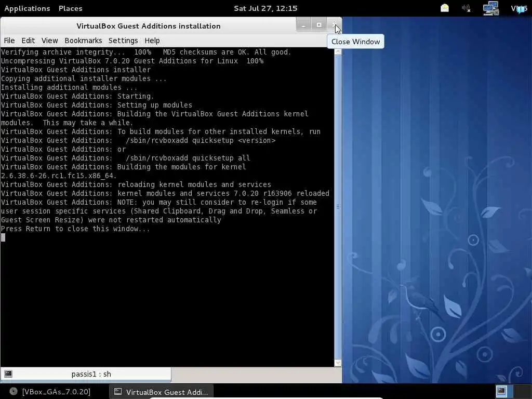Click 'Installing additional modules ...' line
532x399 pixels.
point(69,87)
